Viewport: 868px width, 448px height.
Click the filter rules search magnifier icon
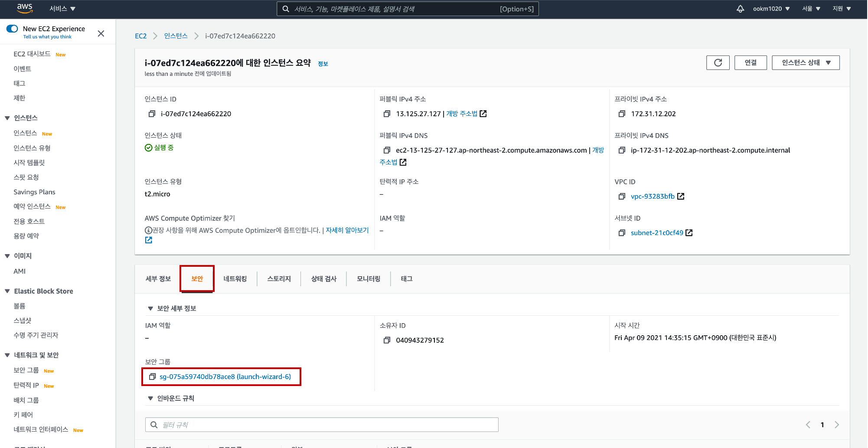click(x=154, y=425)
